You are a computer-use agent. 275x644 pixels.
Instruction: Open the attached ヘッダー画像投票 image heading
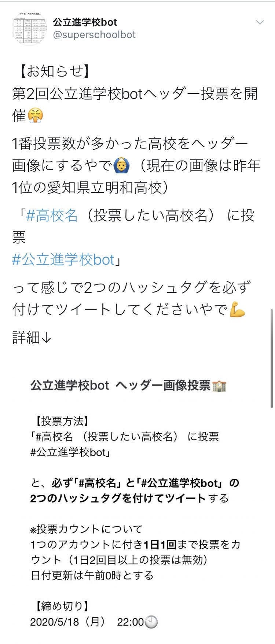pyautogui.click(x=128, y=386)
